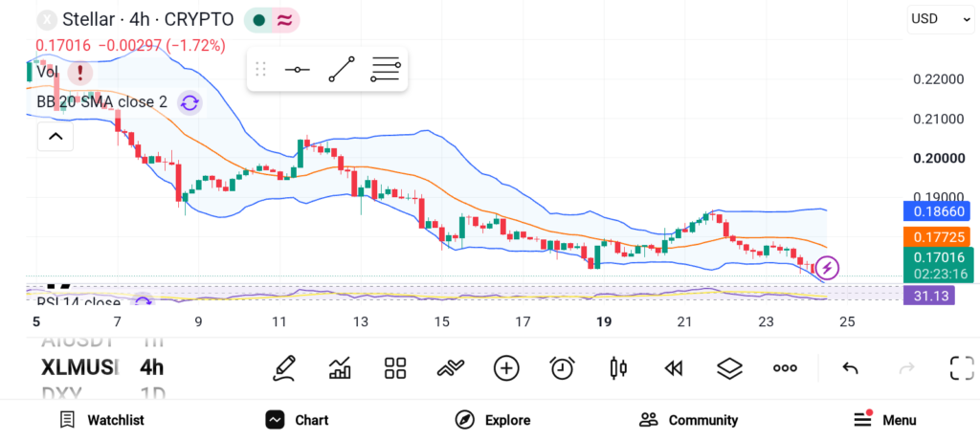Click the Vol indicator warning icon
The image size is (980, 441).
[x=80, y=73]
